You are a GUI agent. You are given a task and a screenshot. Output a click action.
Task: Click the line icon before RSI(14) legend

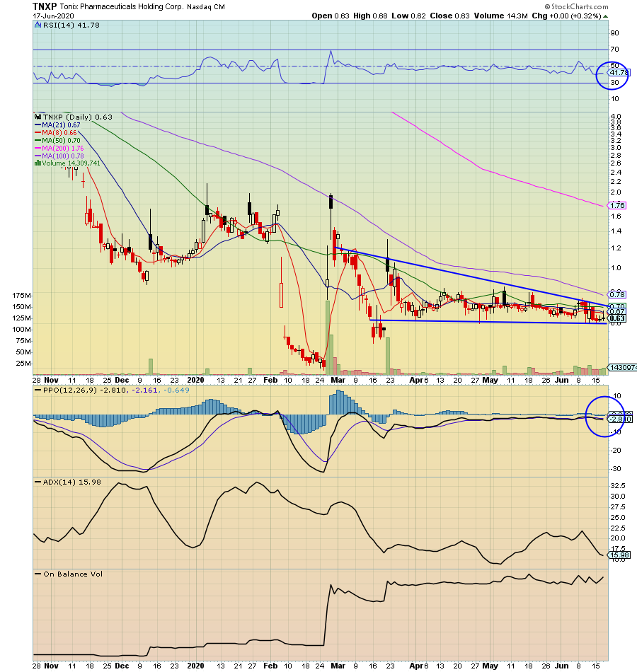38,25
